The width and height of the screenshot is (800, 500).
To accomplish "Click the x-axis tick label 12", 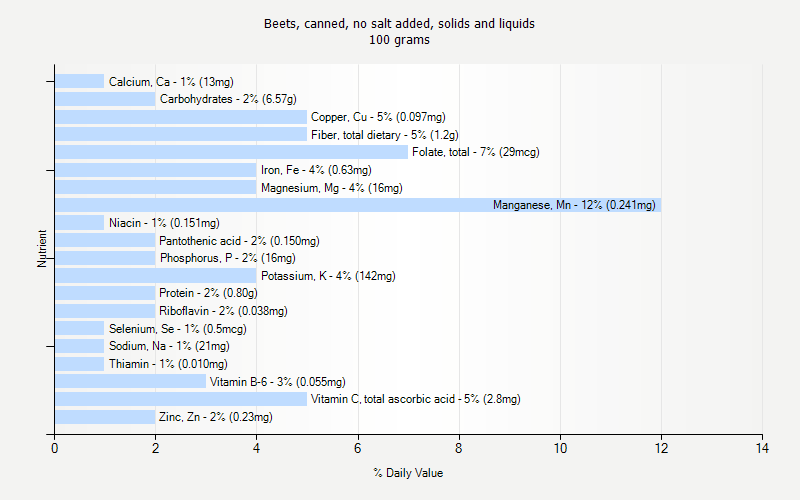I will tap(661, 448).
